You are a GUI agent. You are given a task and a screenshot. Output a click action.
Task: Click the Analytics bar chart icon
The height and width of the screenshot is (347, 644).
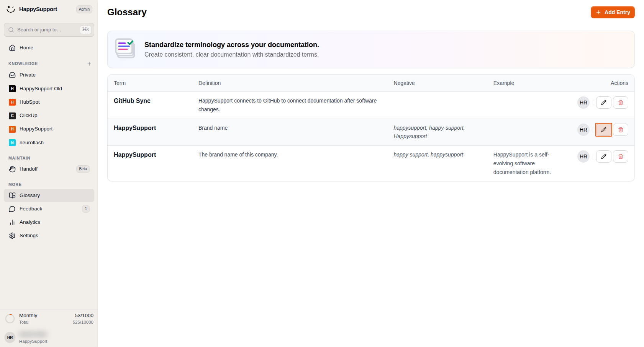pos(12,222)
